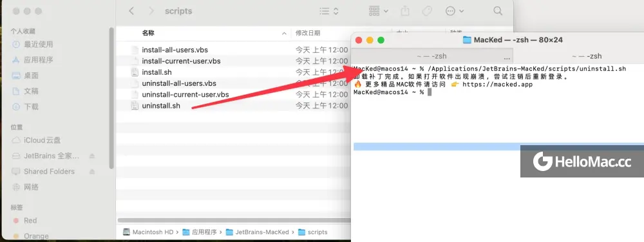This screenshot has height=242, width=644.
Task: Switch to first Terminal -zsh tab
Action: click(431, 56)
